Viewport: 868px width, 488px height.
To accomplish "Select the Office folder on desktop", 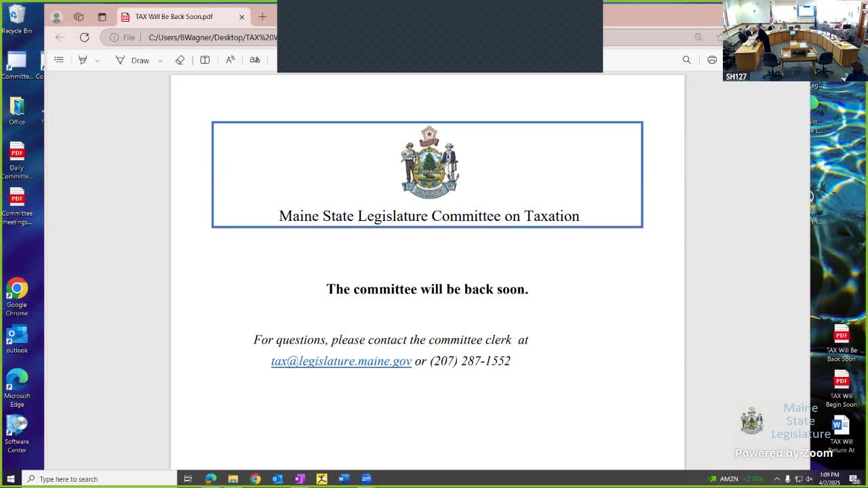I will coord(17,111).
